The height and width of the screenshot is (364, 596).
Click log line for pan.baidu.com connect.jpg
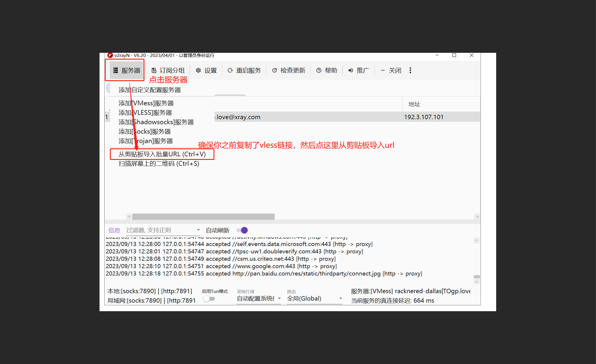click(264, 274)
